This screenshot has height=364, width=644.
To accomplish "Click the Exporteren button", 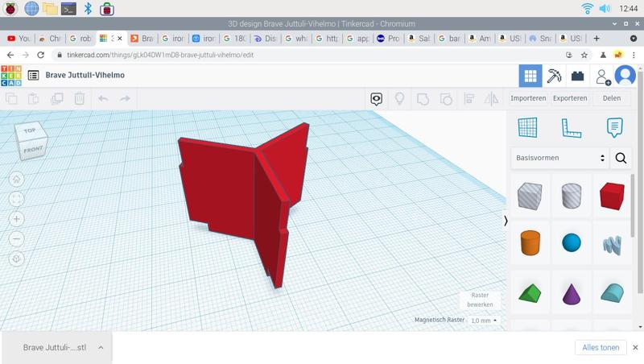I will [x=570, y=98].
